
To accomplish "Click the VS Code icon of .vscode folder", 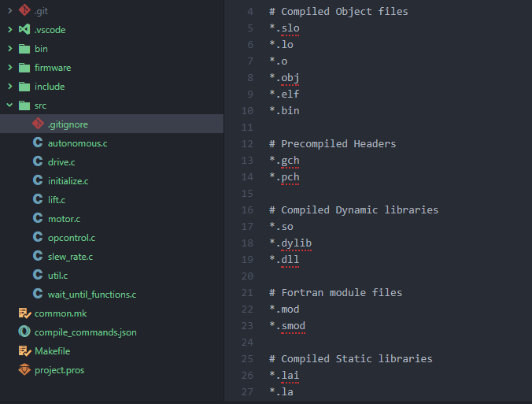I will click(24, 30).
